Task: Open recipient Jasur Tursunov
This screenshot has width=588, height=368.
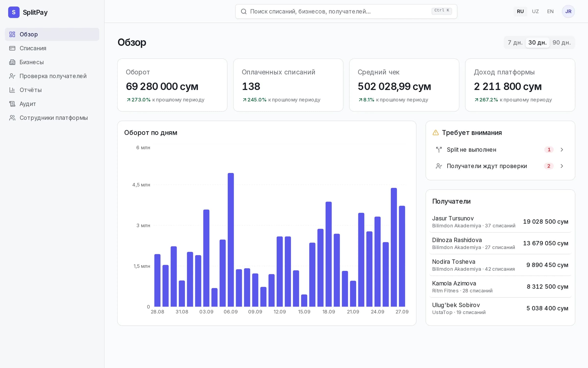Action: point(500,222)
